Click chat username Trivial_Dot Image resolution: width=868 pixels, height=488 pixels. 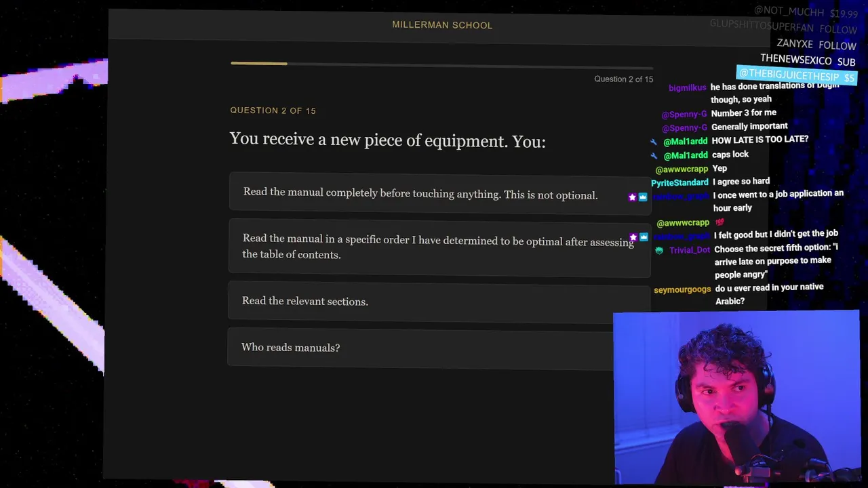tap(689, 250)
